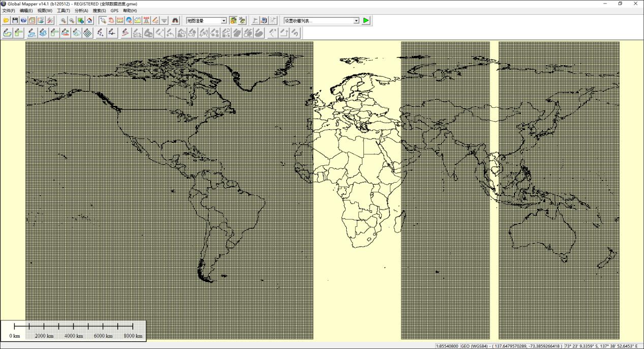This screenshot has height=349, width=644.
Task: Click the Zoom In magnifier icon
Action: point(63,20)
